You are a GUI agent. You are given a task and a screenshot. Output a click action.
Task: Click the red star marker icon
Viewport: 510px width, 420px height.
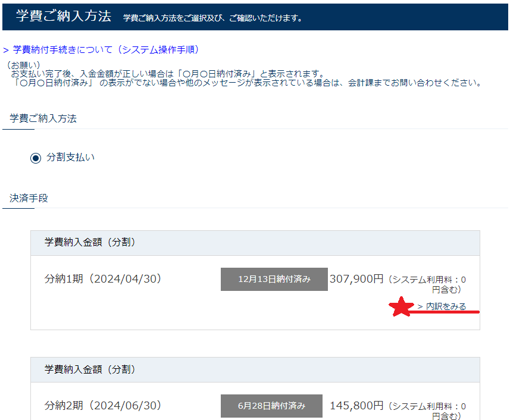click(x=403, y=308)
